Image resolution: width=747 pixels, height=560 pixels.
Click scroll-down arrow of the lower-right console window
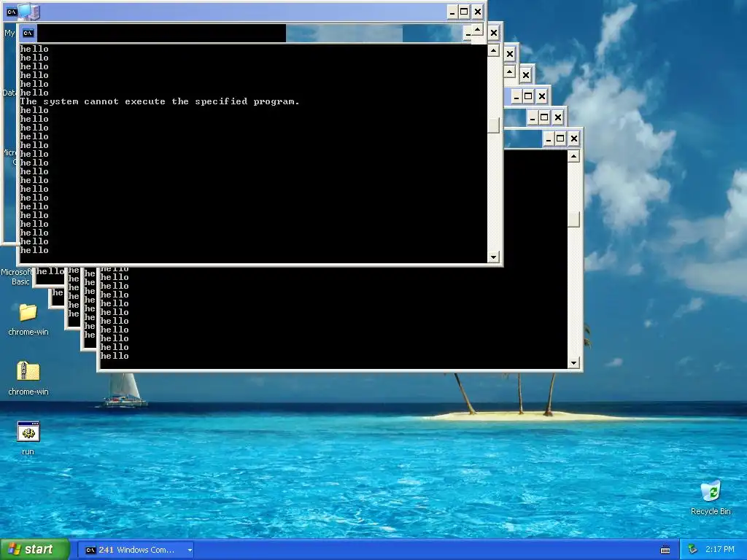(x=573, y=363)
